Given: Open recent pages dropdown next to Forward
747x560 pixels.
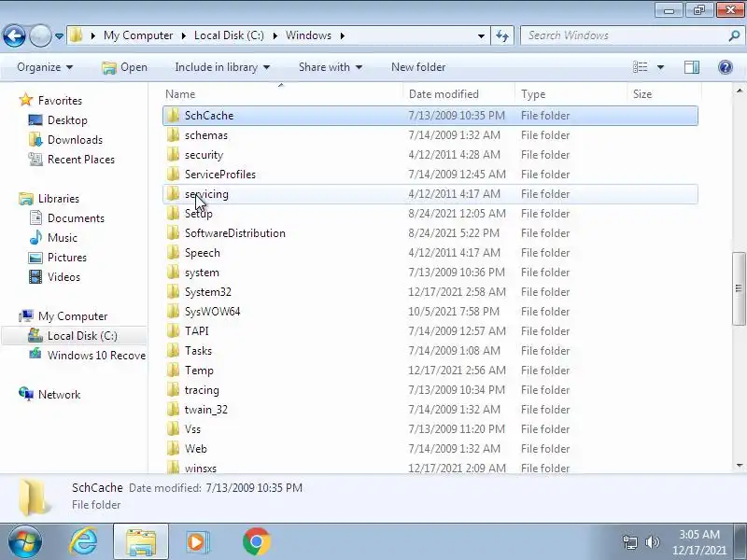Looking at the screenshot, I should pyautogui.click(x=59, y=36).
